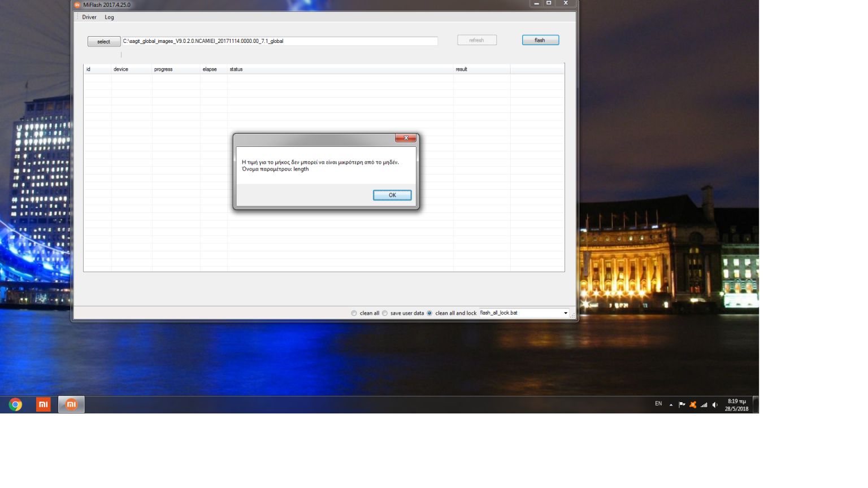This screenshot has width=868, height=488.
Task: Click the flash button
Action: [x=540, y=40]
